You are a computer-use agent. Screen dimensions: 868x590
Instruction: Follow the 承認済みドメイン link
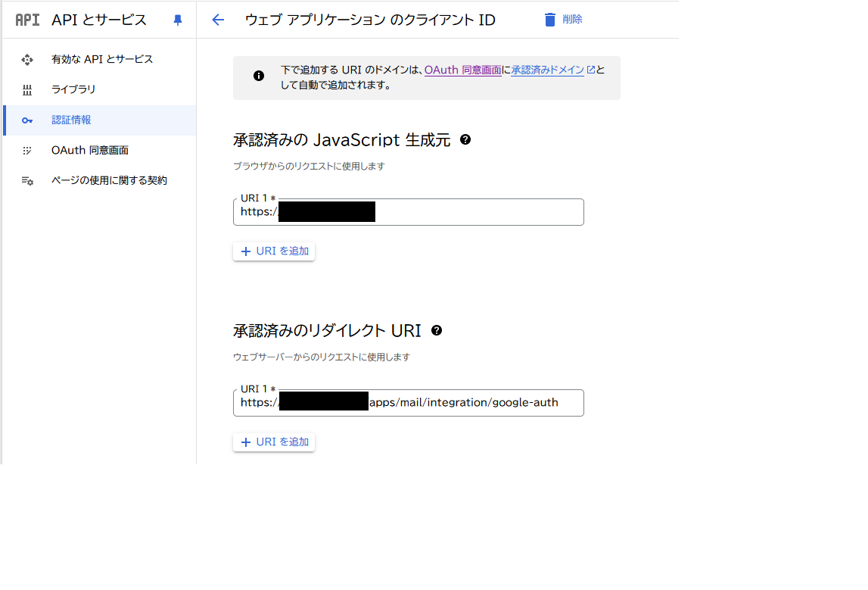[548, 70]
